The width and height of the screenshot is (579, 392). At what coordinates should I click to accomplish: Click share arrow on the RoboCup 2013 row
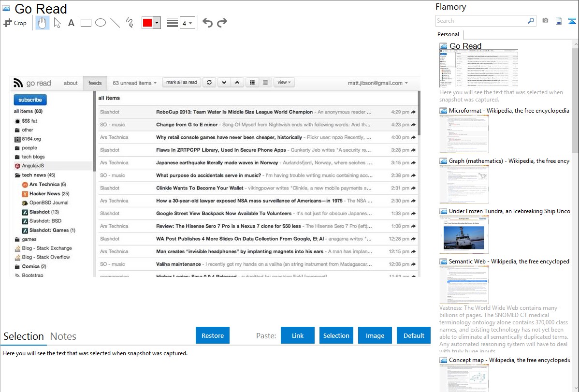[x=413, y=112]
